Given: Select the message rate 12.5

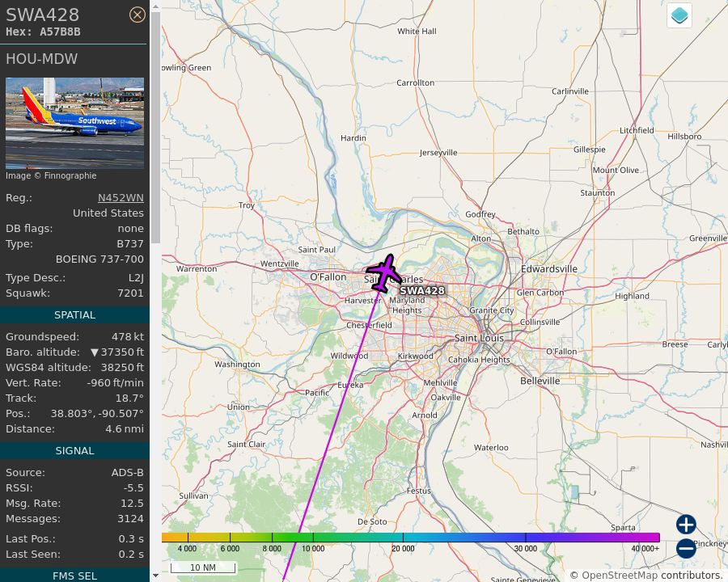Looking at the screenshot, I should click(x=133, y=503).
